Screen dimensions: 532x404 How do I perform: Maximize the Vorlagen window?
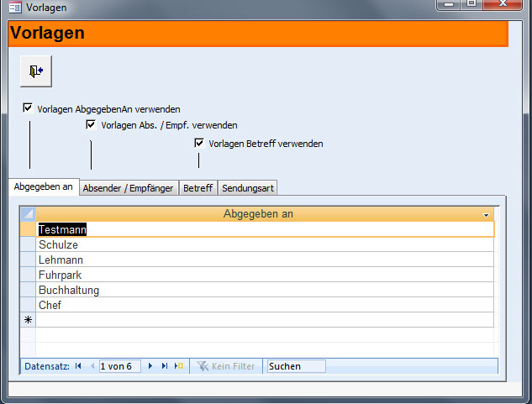(471, 4)
